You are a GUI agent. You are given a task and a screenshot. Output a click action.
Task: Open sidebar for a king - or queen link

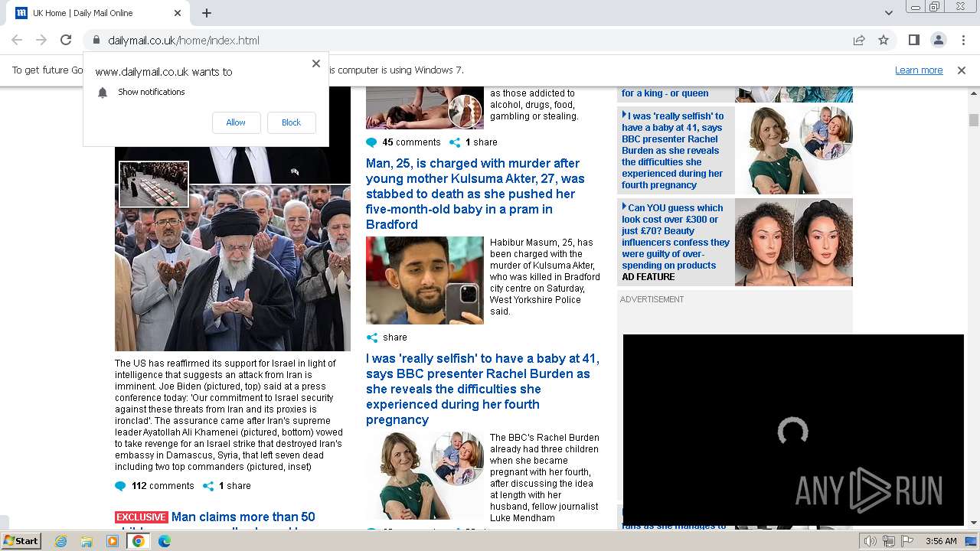click(x=665, y=93)
